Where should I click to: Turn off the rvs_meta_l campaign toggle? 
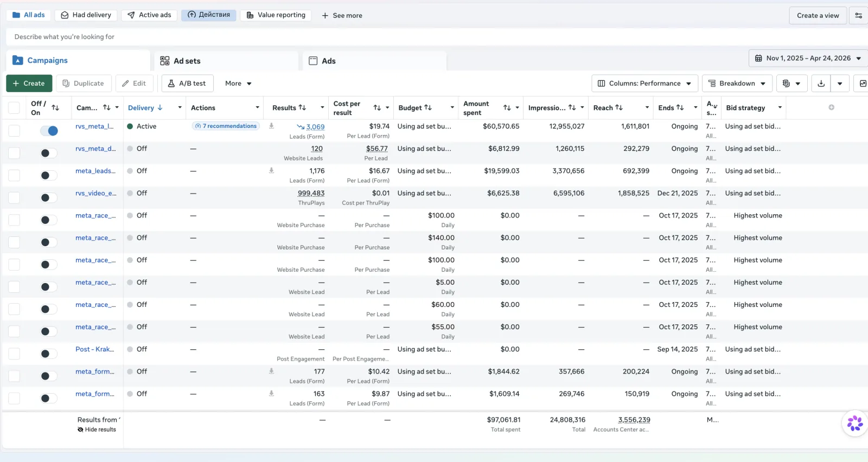(49, 131)
